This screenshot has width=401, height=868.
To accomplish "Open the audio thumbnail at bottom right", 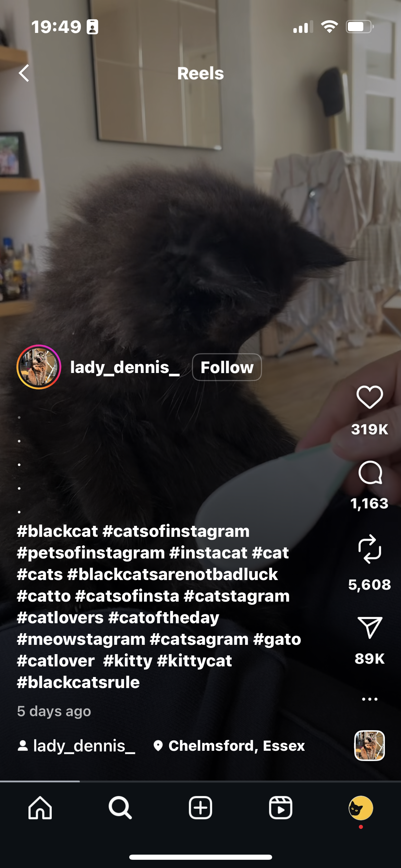I will tap(369, 745).
